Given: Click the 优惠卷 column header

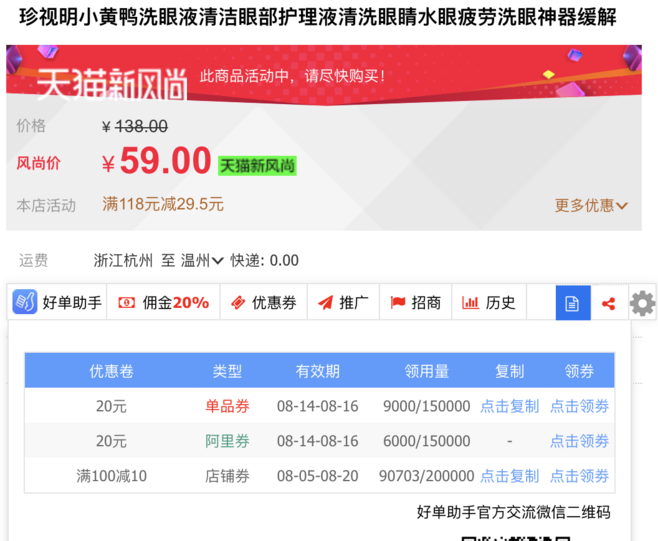Looking at the screenshot, I should click(112, 371).
